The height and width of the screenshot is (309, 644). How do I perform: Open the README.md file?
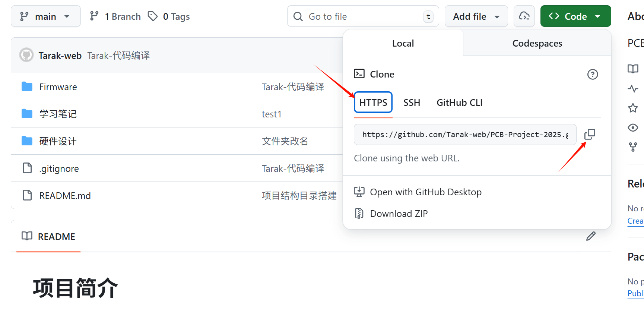click(x=65, y=196)
